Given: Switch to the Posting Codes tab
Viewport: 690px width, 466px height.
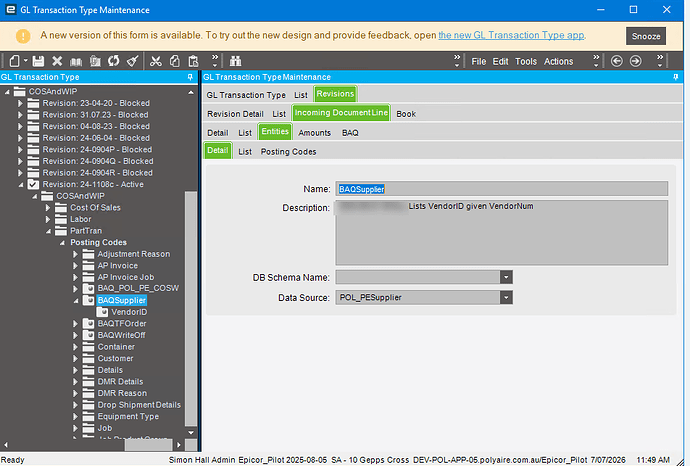Looking at the screenshot, I should pos(288,152).
